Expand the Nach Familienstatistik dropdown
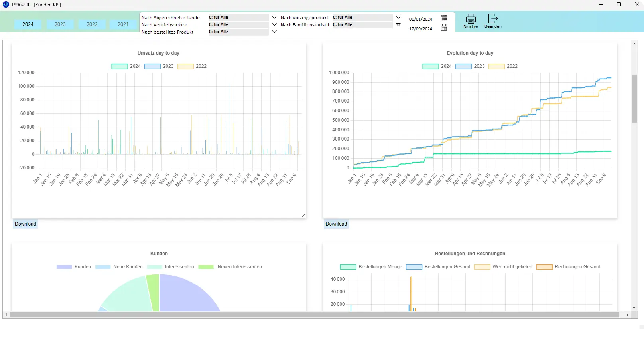Screen dimensions: 644x341 [x=398, y=24]
